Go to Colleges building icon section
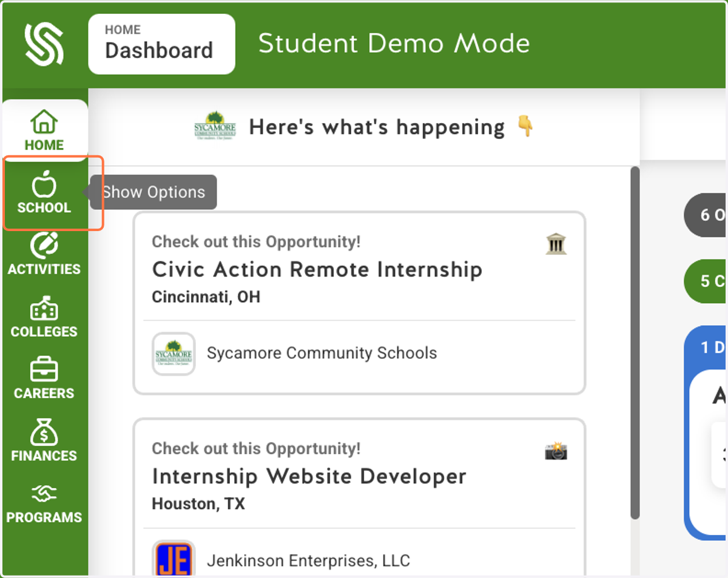 click(x=44, y=309)
